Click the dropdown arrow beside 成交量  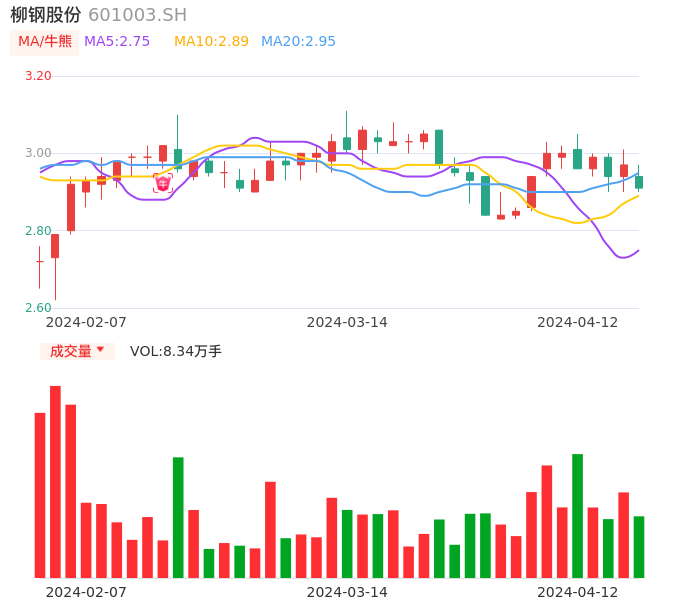click(x=100, y=351)
